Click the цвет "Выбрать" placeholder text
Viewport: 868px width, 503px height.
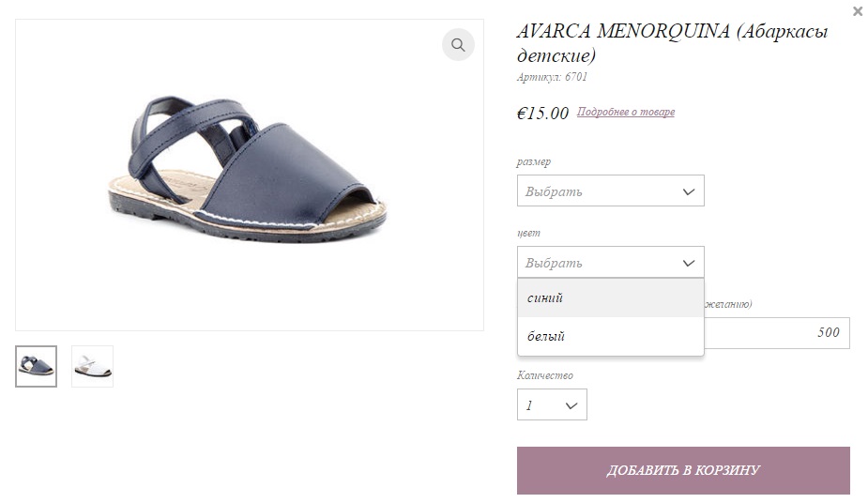click(x=554, y=263)
